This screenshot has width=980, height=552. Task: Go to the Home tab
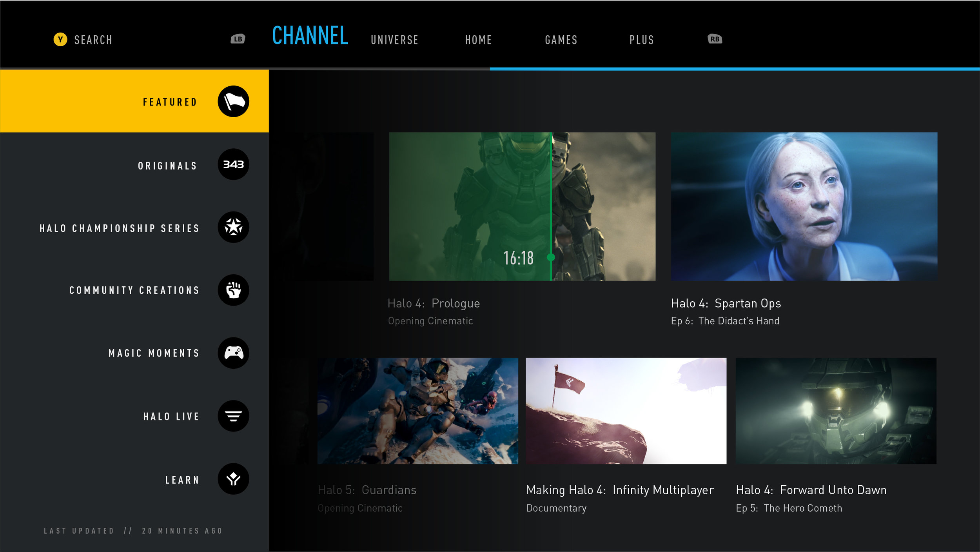pos(478,40)
